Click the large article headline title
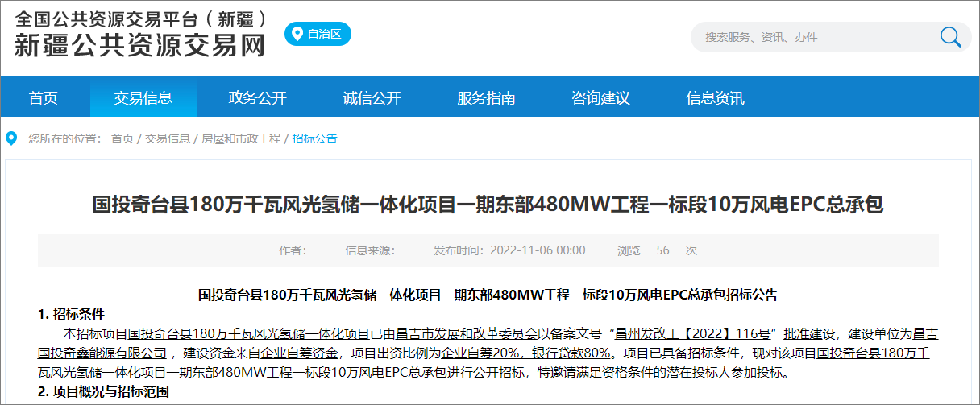Image resolution: width=980 pixels, height=405 pixels. (488, 205)
